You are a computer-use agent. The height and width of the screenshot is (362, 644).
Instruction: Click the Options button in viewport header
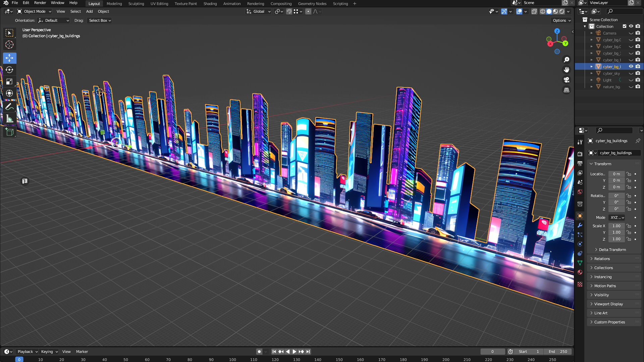point(561,20)
